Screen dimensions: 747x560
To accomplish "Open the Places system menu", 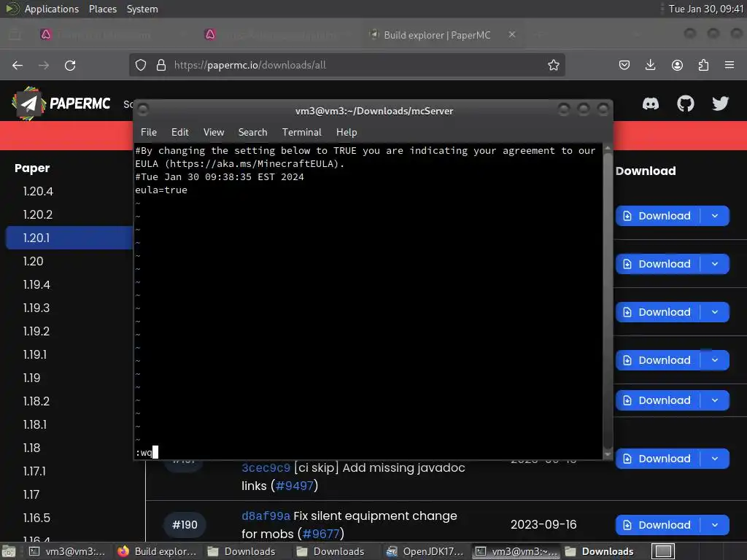I will 102,9.
